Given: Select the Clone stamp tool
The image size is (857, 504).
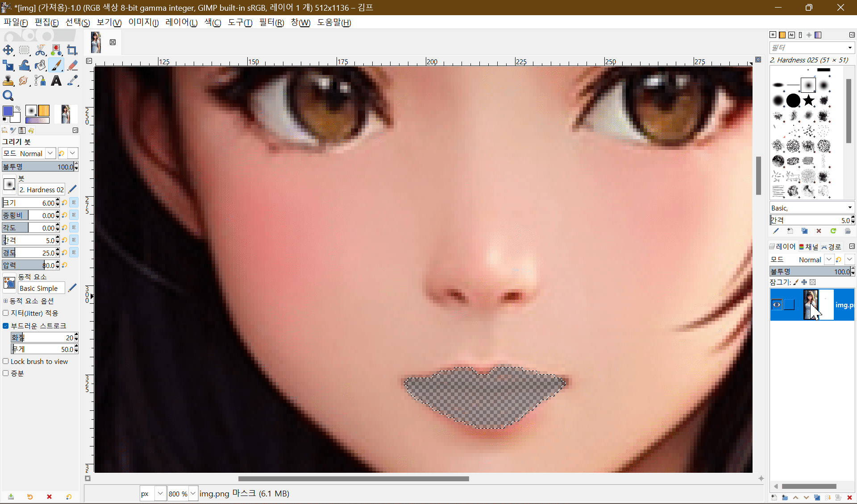Looking at the screenshot, I should click(8, 80).
